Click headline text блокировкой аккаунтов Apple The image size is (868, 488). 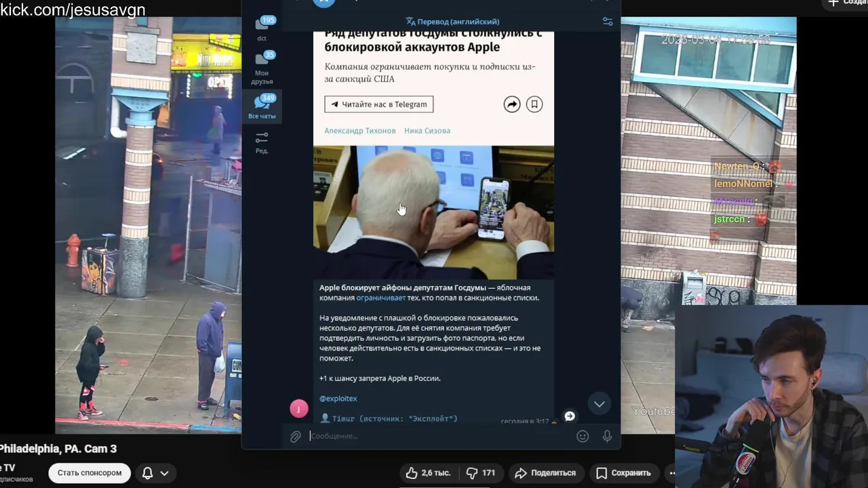point(412,47)
